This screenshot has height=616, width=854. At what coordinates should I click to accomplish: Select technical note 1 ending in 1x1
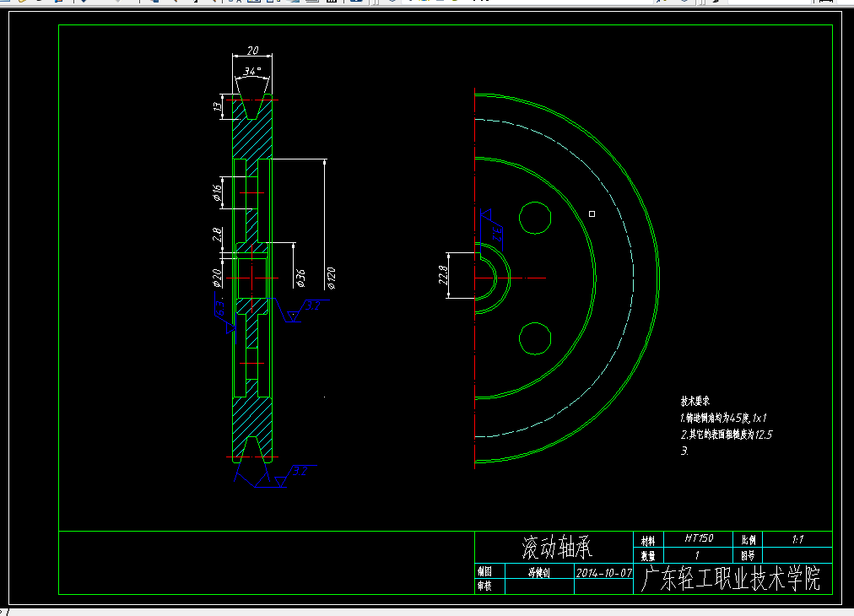(723, 418)
